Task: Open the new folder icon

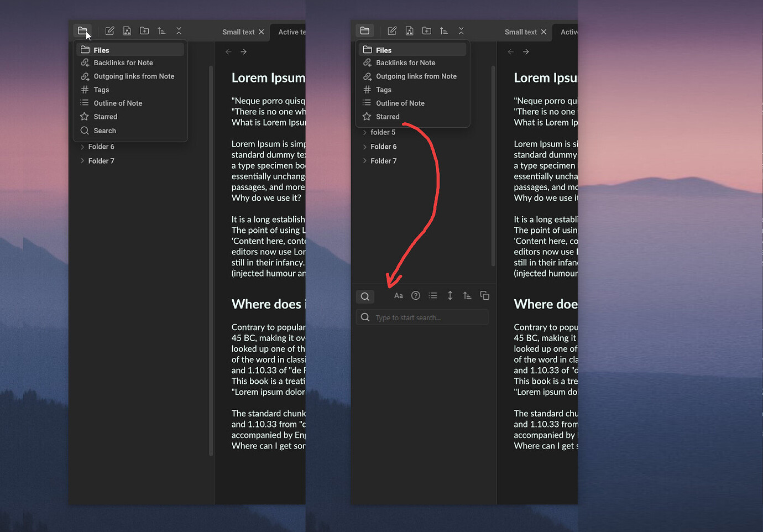Action: coord(144,30)
